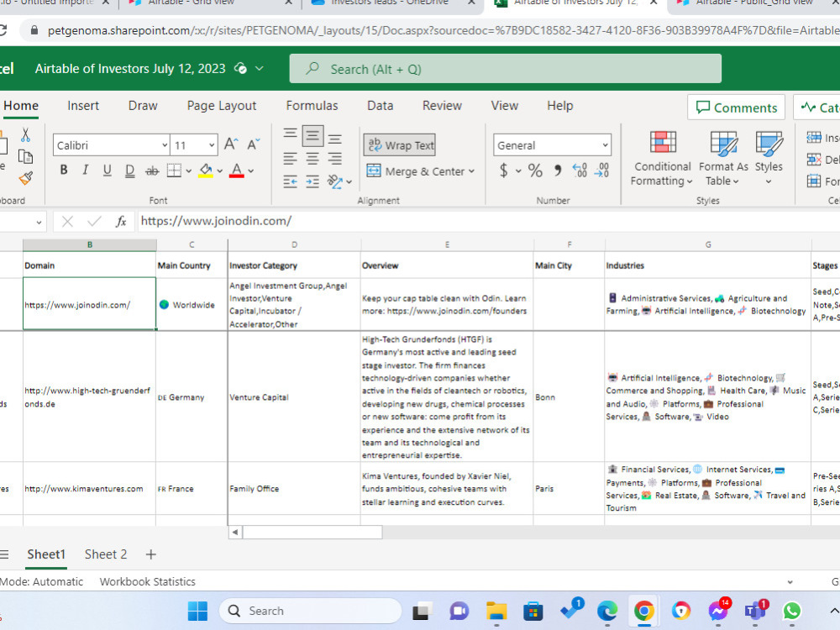
Task: Align text left icon
Action: click(290, 159)
